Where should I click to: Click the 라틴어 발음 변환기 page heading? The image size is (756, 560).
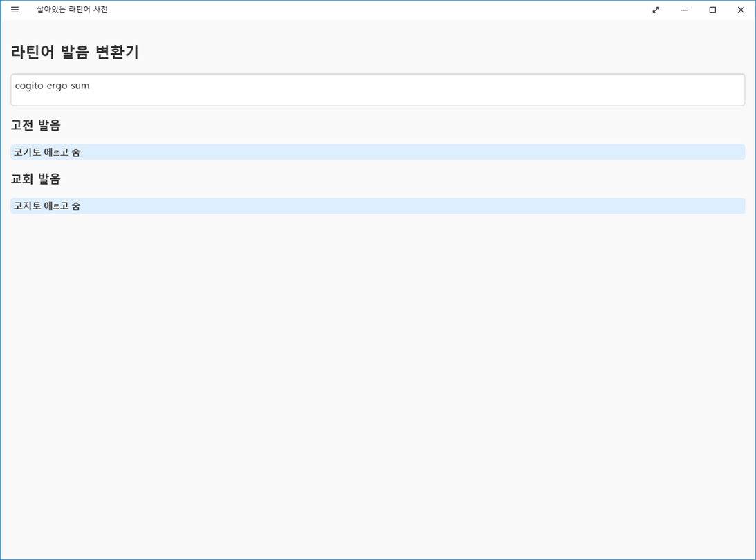(x=75, y=52)
